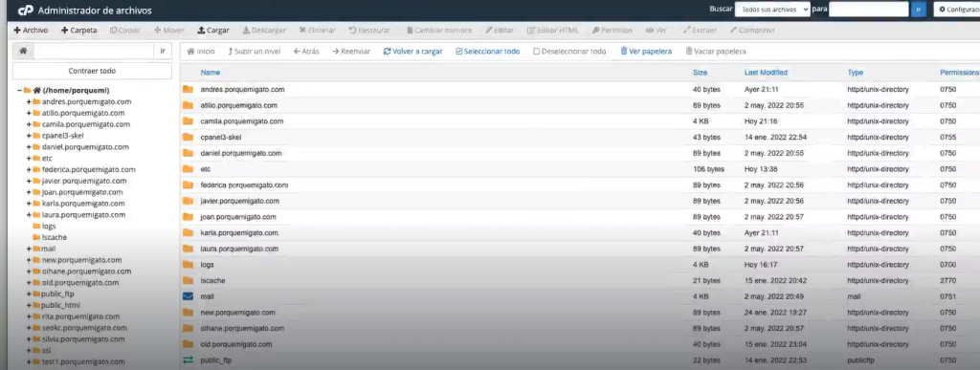
Task: Upload files using Cargar
Action: click(213, 30)
